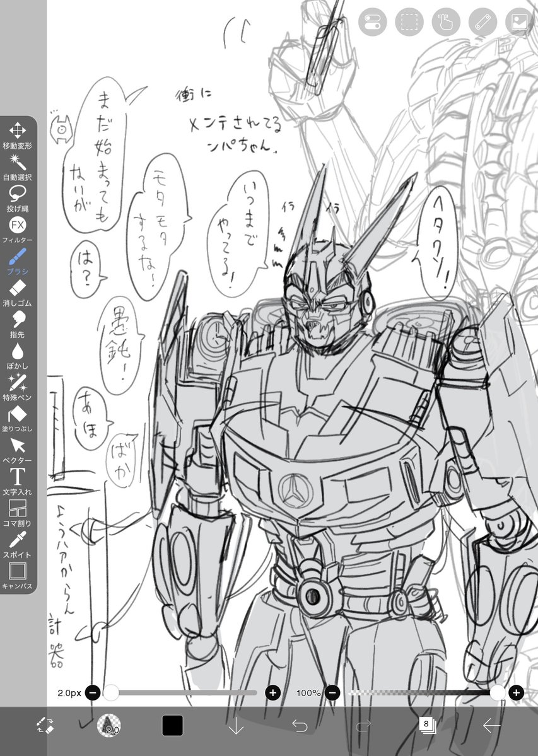Open the FX Filter tool (フィルター)
The height and width of the screenshot is (756, 538).
(18, 230)
